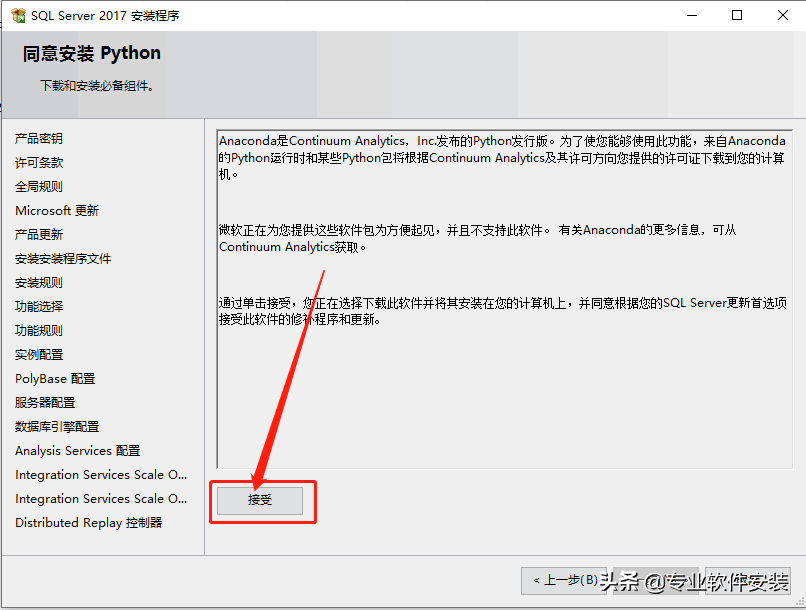Click the SQL Server installer title bar icon

click(x=17, y=16)
